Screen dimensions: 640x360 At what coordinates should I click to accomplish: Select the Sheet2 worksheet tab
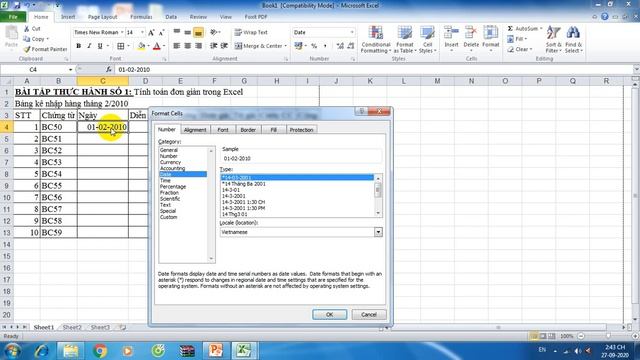tap(72, 327)
